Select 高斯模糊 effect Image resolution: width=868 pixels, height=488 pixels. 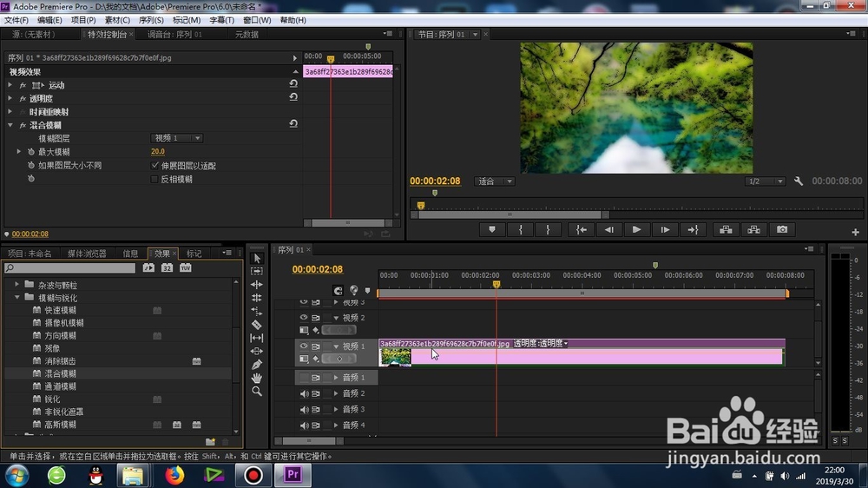[x=60, y=425]
